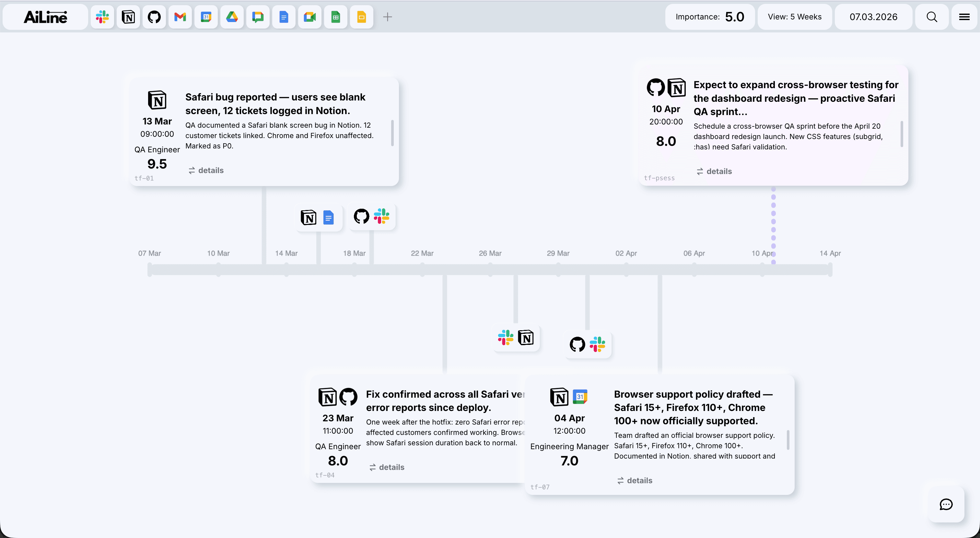Click the tf-psess card identifier
980x538 pixels.
[659, 178]
